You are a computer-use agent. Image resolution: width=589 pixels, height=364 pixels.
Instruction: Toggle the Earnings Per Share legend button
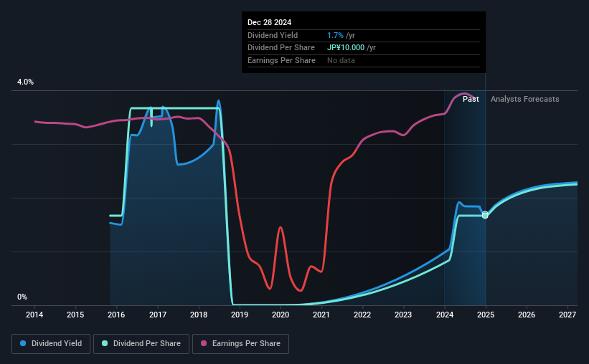click(x=240, y=344)
